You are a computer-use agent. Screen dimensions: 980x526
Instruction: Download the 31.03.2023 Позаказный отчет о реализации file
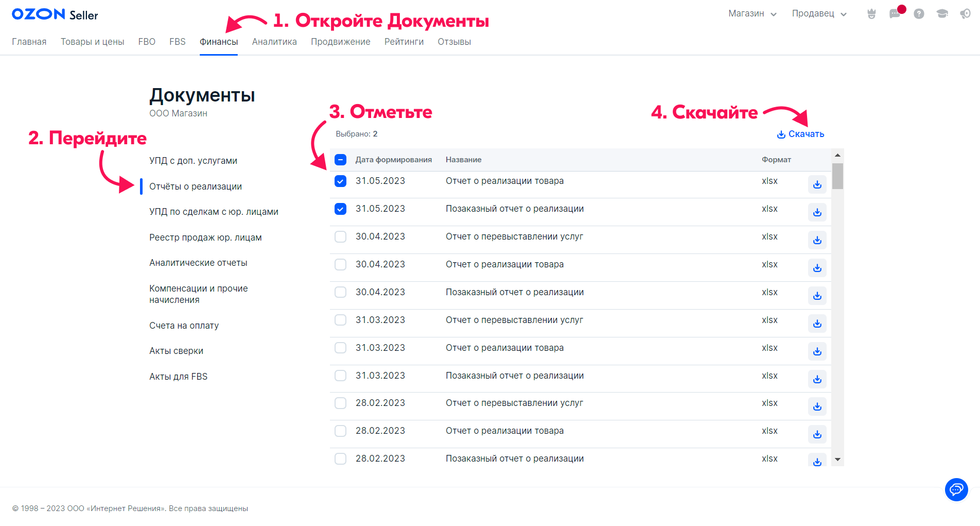pyautogui.click(x=817, y=379)
